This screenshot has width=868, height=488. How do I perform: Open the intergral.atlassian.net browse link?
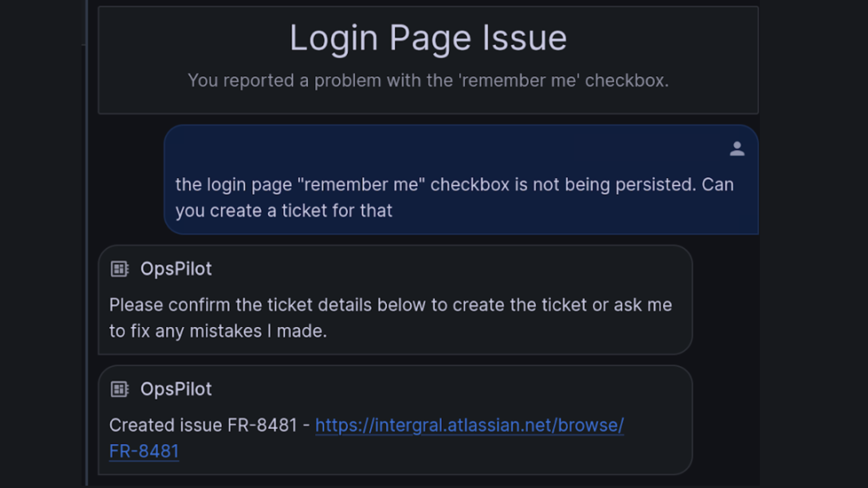point(469,425)
